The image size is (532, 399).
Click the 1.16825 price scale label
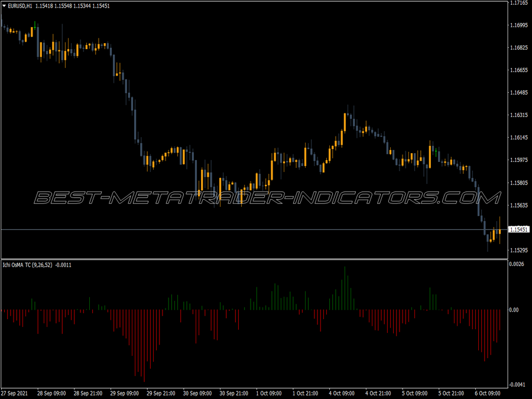point(519,47)
